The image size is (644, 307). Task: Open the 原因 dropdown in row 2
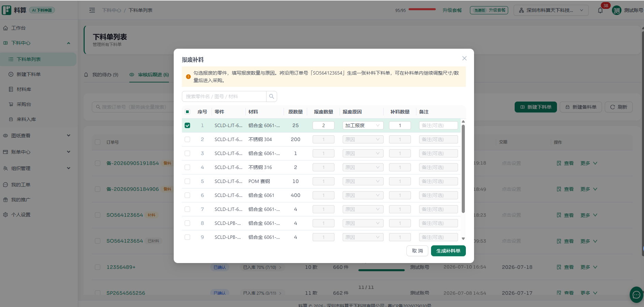363,139
